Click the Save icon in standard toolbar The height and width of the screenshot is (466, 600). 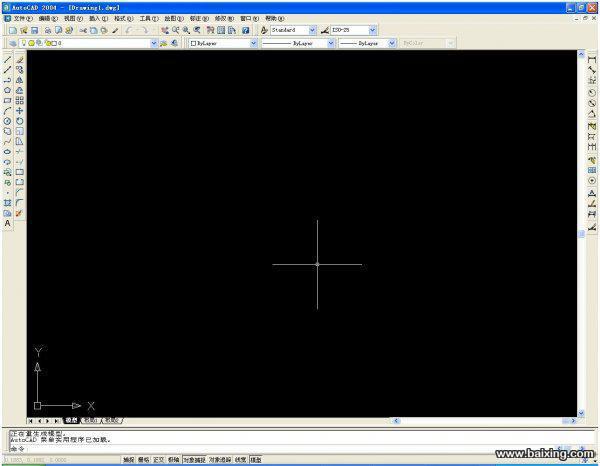tap(34, 30)
